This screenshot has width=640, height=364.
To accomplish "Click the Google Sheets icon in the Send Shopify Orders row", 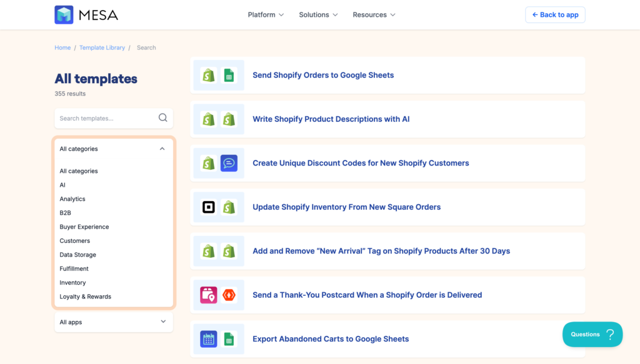I will [229, 76].
